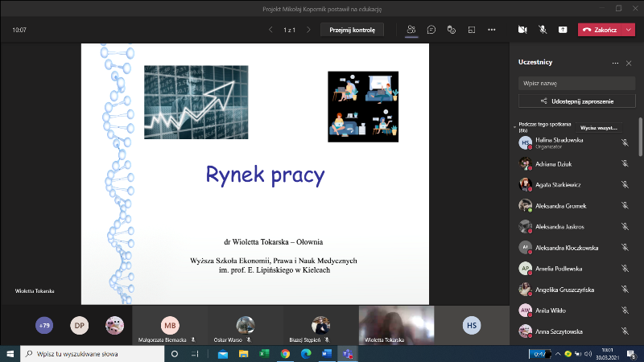644x362 pixels.
Task: Turn on the camera
Action: pyautogui.click(x=522, y=30)
